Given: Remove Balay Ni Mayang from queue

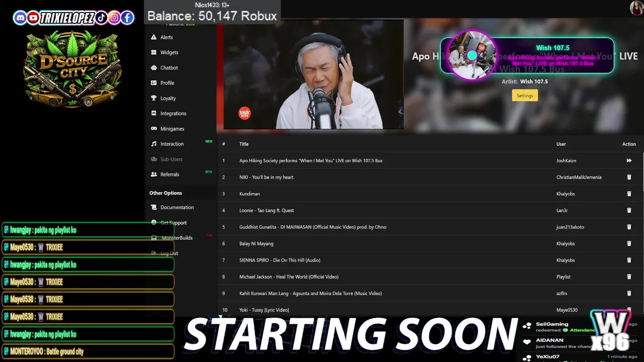Looking at the screenshot, I should pos(629,243).
